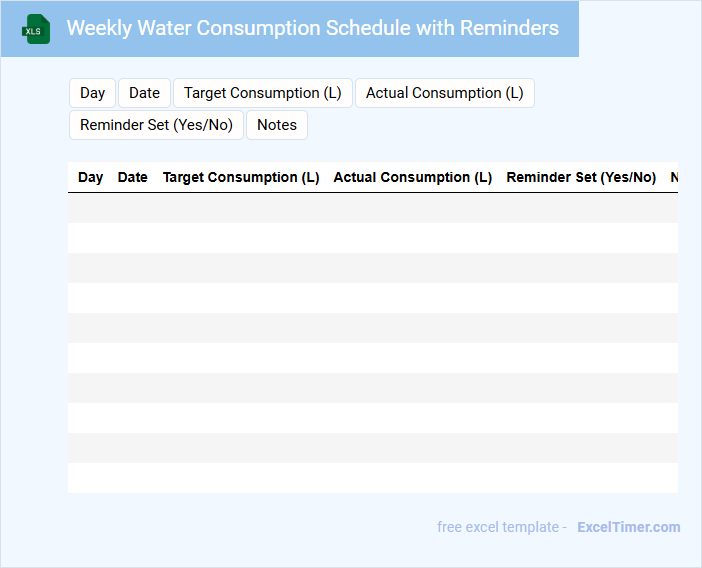Click the Weekly Water Consumption Schedule title
The image size is (702, 568).
tap(312, 28)
